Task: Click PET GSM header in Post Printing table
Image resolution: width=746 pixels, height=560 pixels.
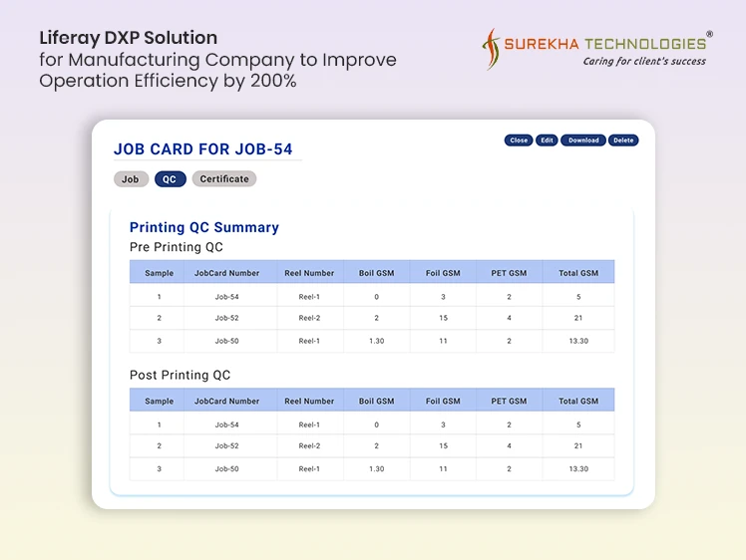Action: click(509, 401)
